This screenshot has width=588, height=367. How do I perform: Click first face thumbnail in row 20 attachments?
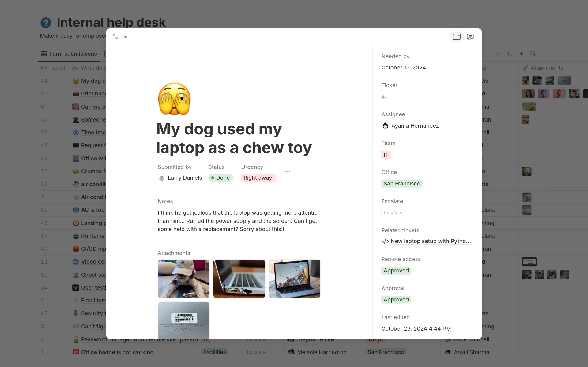click(528, 94)
